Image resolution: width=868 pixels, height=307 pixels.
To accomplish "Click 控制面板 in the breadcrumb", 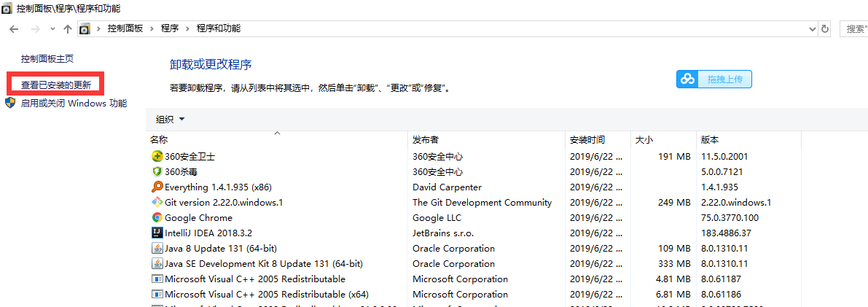I will [125, 28].
